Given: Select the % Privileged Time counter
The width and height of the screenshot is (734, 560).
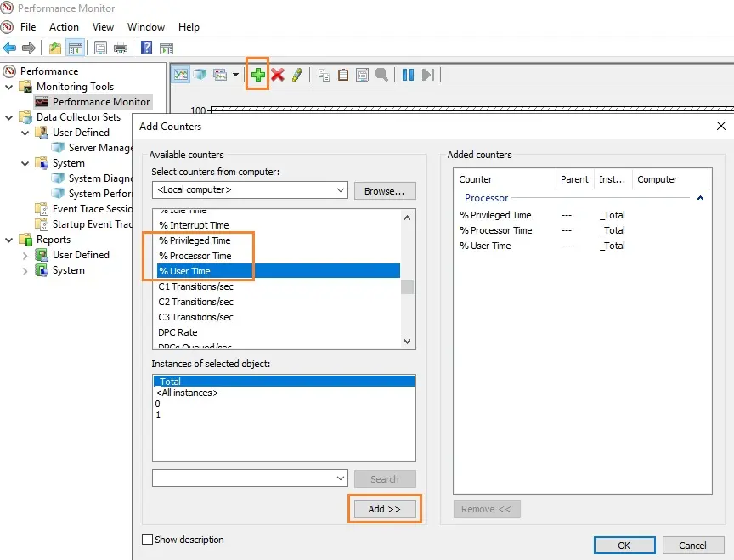Looking at the screenshot, I should point(195,240).
